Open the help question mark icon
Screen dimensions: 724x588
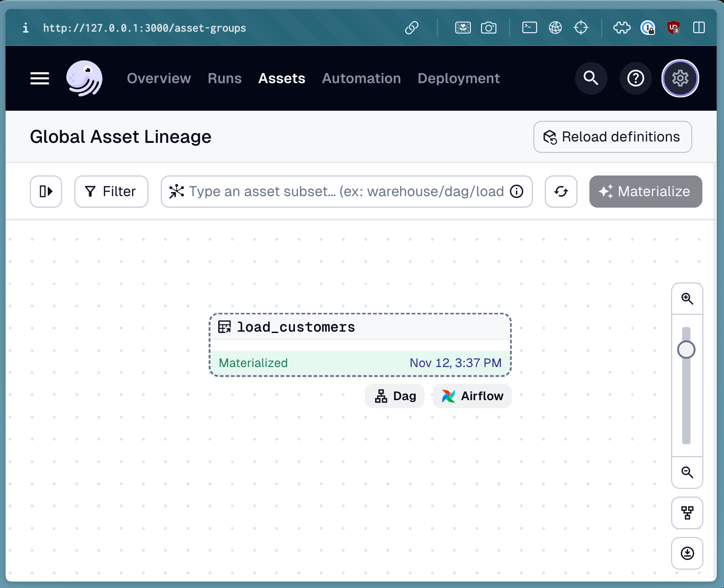pos(635,79)
